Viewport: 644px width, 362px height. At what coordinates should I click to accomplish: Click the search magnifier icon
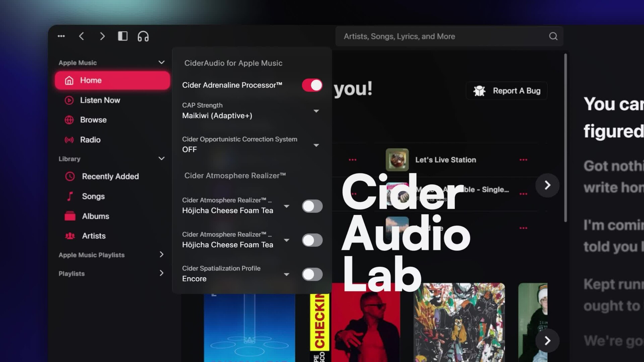coord(553,36)
